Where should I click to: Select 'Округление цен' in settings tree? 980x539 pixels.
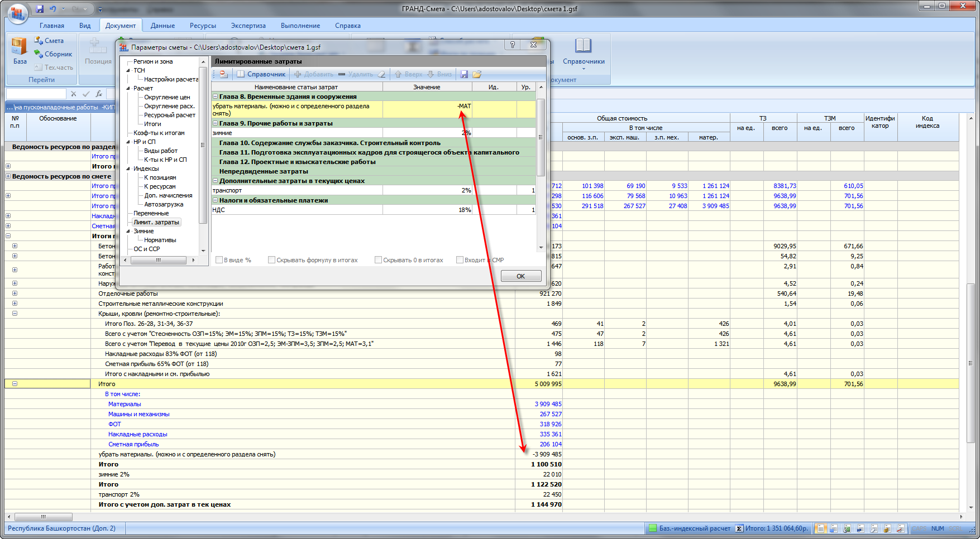point(166,97)
